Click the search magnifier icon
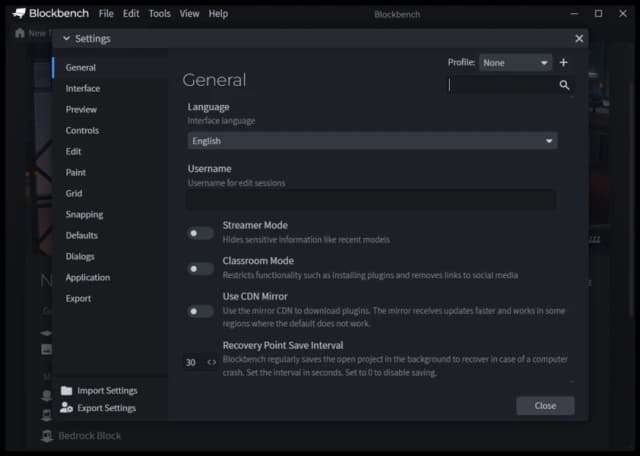 click(x=564, y=85)
